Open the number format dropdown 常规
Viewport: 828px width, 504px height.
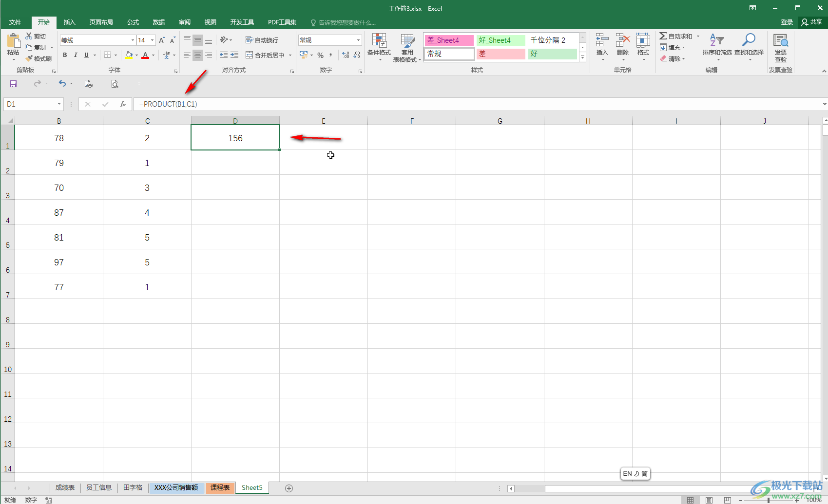point(359,40)
